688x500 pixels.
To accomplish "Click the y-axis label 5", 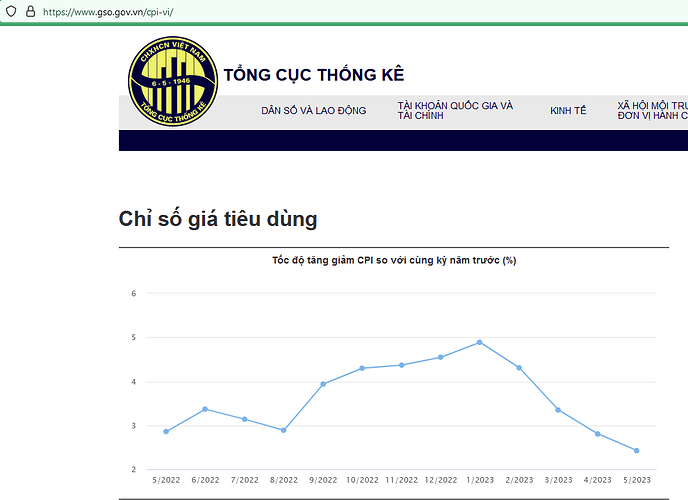I will coord(134,337).
